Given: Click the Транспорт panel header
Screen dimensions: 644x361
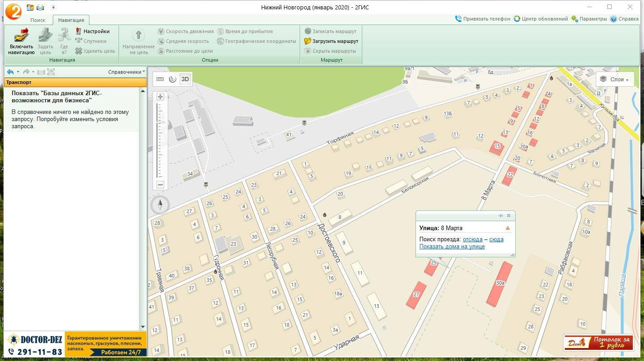Looking at the screenshot, I should [x=75, y=82].
